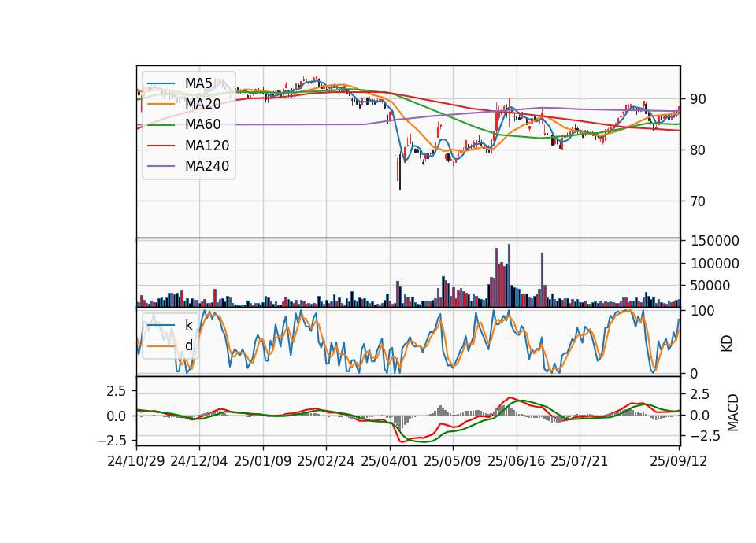
Task: Click the 70 price axis tick
Action: pos(698,201)
